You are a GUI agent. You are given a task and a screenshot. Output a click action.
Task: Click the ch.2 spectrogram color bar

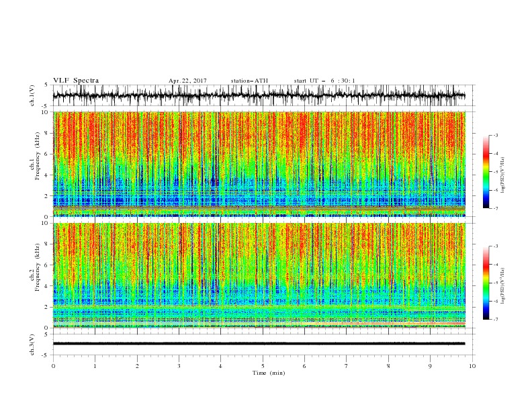(486, 283)
